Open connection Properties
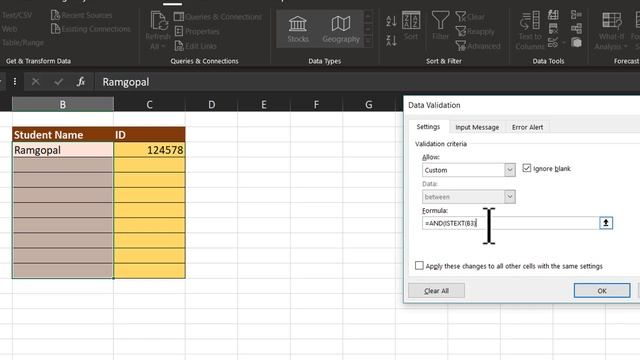640x360 pixels. click(x=197, y=31)
